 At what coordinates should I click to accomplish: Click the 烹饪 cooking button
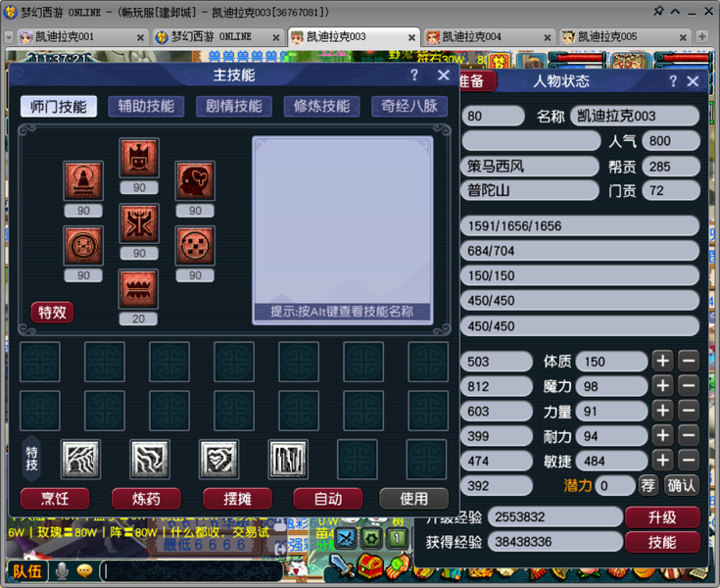[55, 499]
